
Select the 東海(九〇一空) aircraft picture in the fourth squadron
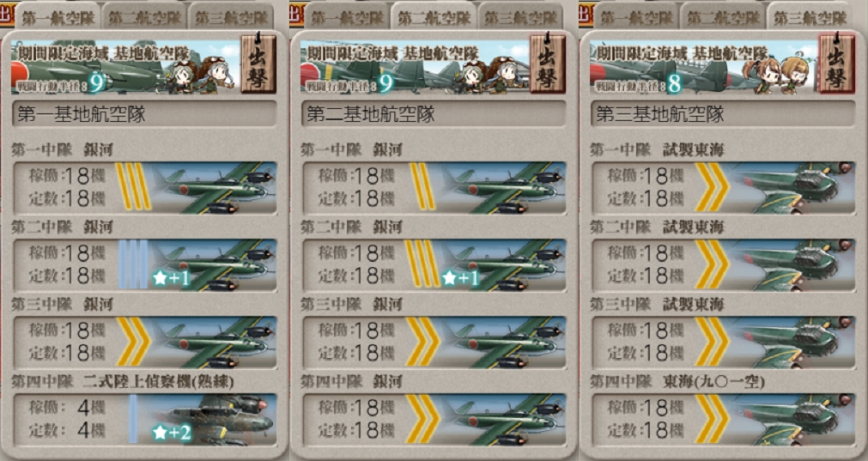point(792,419)
